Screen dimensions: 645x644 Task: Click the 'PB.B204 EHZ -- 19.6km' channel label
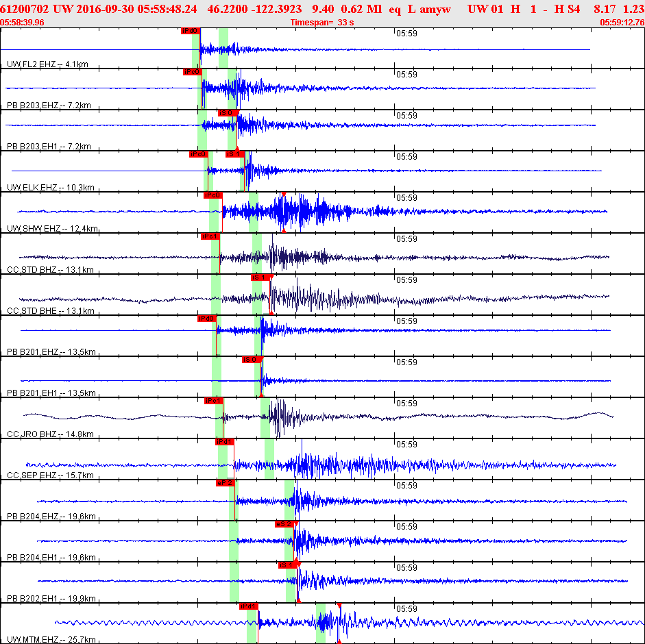[x=51, y=517]
